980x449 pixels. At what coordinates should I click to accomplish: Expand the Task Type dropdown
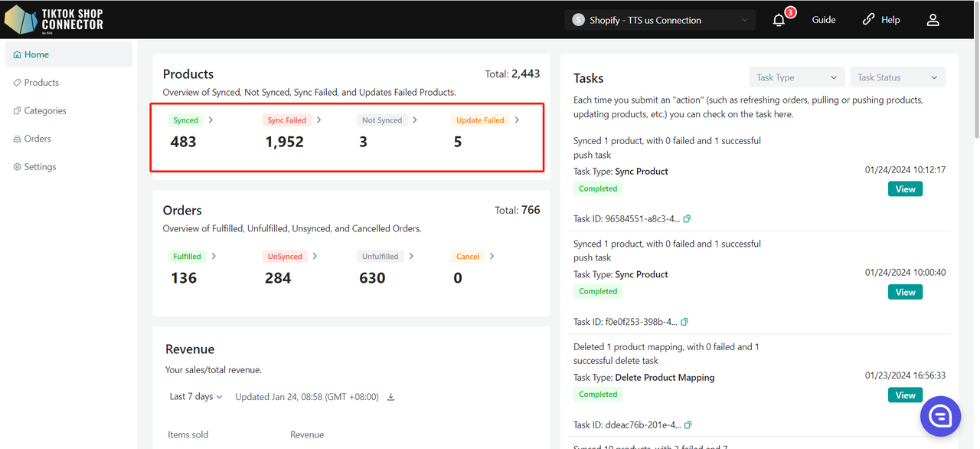pyautogui.click(x=796, y=77)
